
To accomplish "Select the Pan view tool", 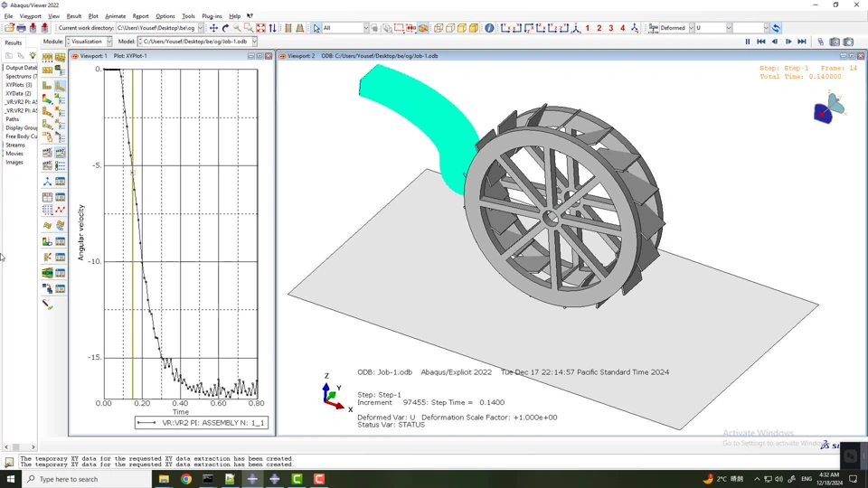I will click(213, 28).
